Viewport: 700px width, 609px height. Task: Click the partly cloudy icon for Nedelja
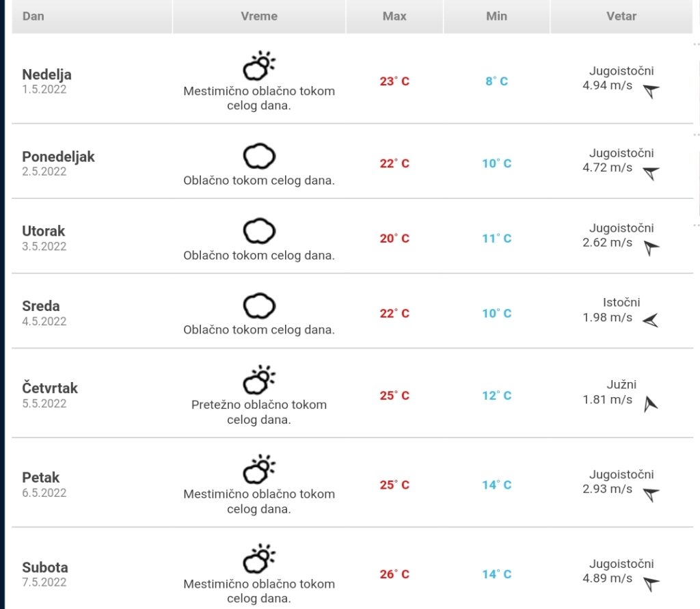coord(259,66)
